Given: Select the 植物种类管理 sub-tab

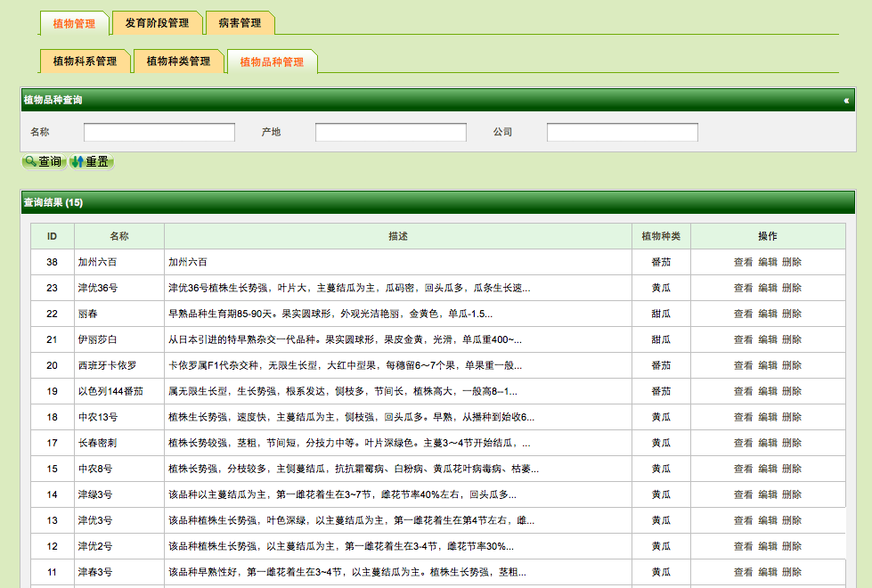Looking at the screenshot, I should point(179,62).
